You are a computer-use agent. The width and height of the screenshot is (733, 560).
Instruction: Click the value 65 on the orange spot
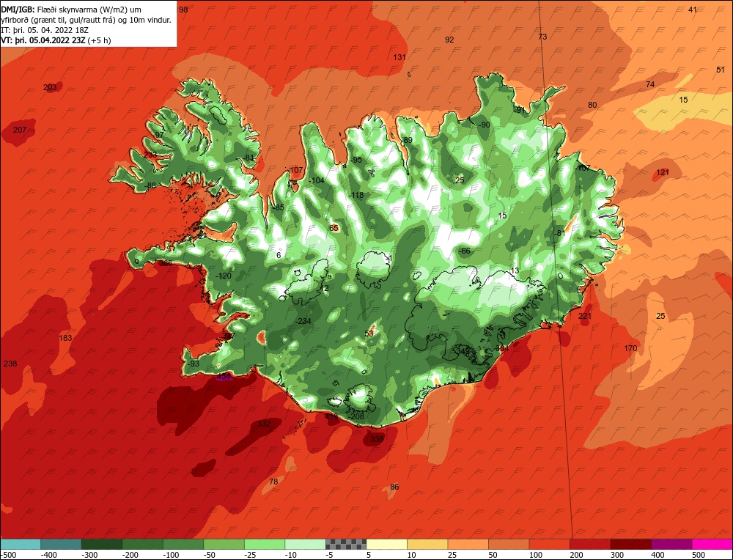point(334,228)
